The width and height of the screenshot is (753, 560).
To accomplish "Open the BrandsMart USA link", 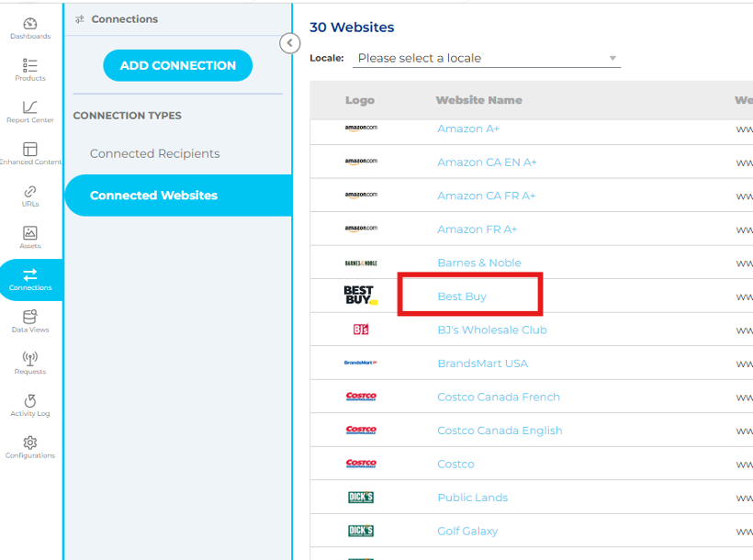I will pos(483,364).
